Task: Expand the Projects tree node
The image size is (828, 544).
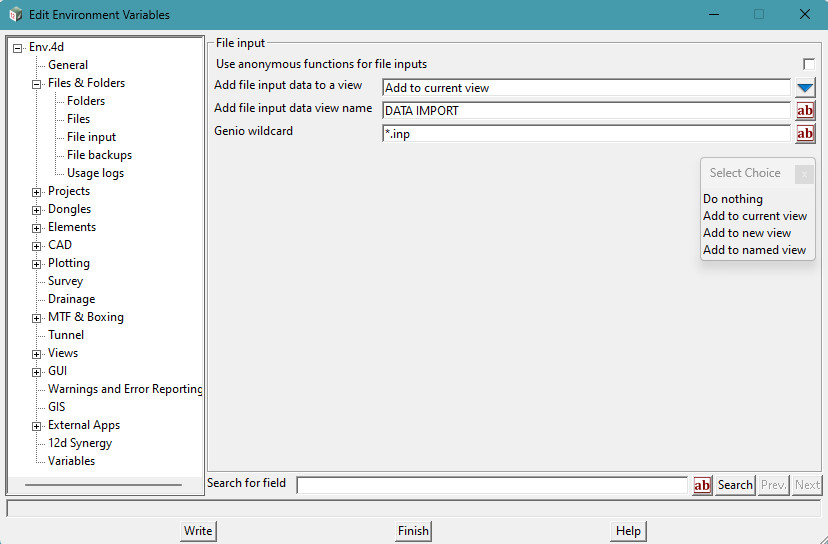Action: (x=37, y=192)
